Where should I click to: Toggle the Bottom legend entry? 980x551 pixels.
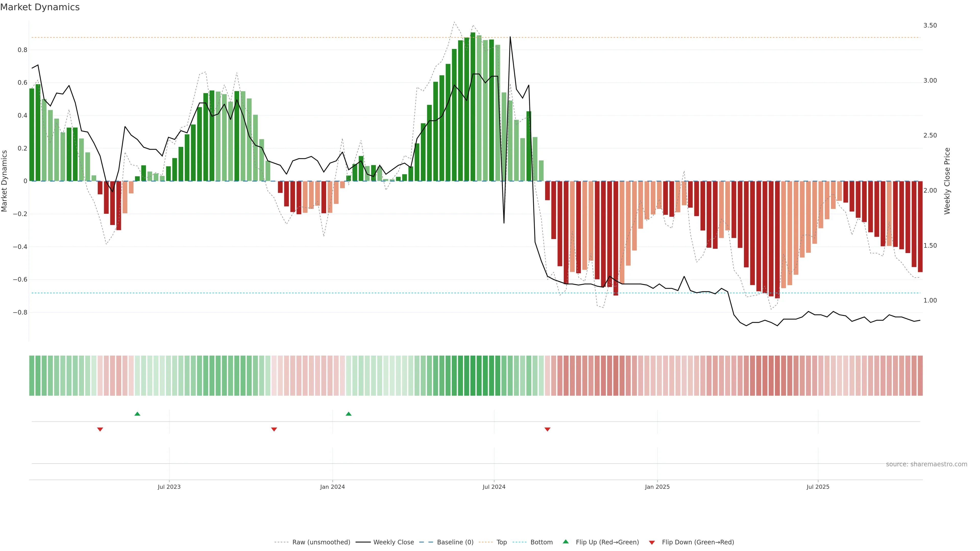coord(541,542)
